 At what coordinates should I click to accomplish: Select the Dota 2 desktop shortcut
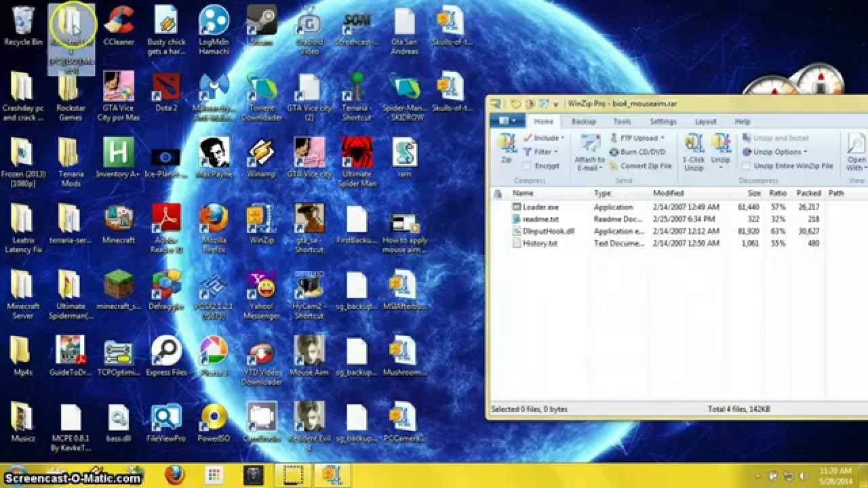pos(166,92)
